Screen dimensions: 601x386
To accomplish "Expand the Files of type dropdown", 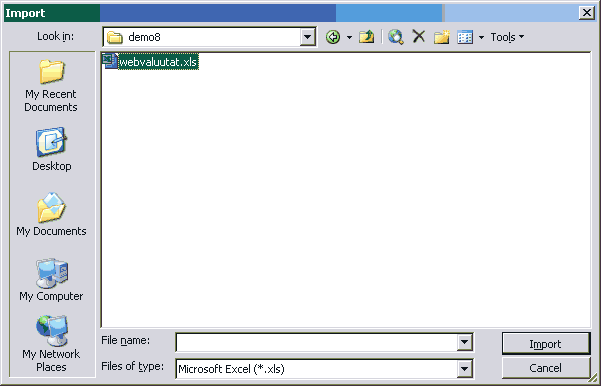I will tap(465, 369).
